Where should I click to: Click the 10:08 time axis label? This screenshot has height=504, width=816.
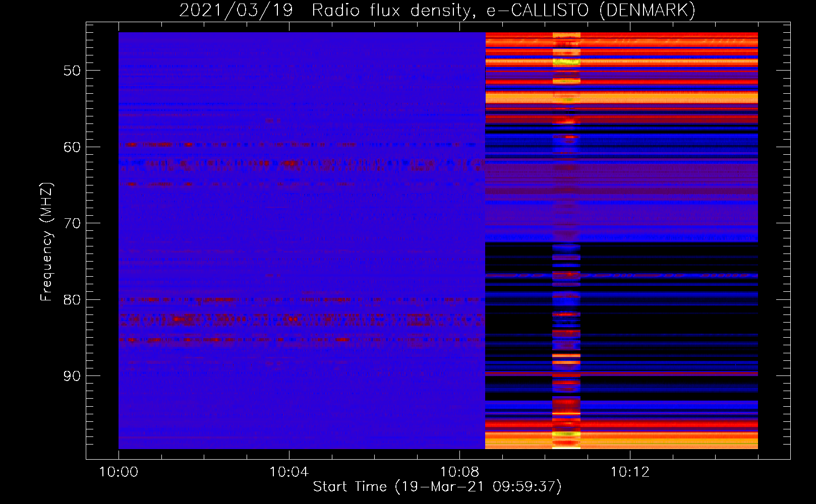[x=459, y=472]
